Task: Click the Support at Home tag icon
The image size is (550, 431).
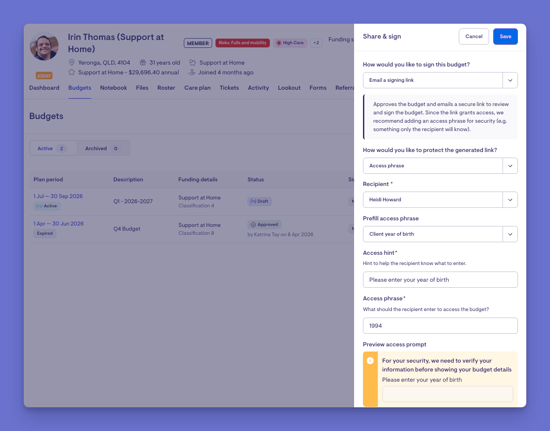Action: coord(192,62)
